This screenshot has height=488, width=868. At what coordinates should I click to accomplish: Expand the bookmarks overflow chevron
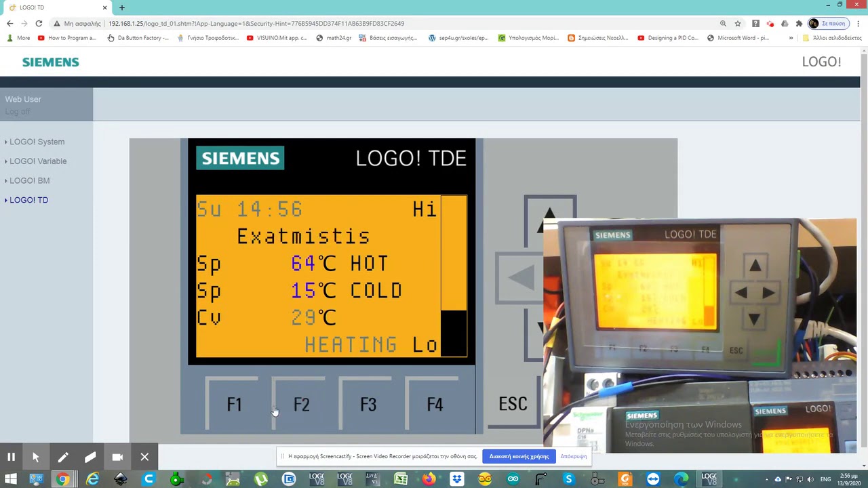[791, 38]
